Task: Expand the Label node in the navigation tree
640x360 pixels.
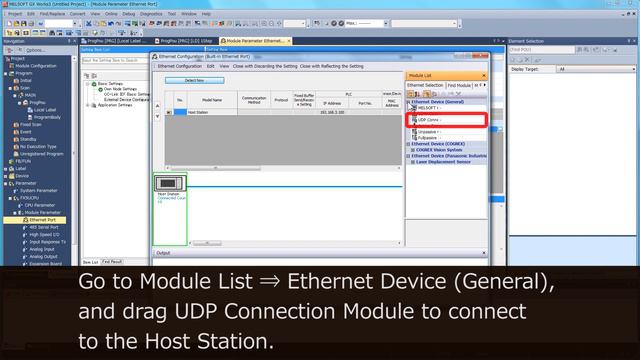Action: (6, 169)
